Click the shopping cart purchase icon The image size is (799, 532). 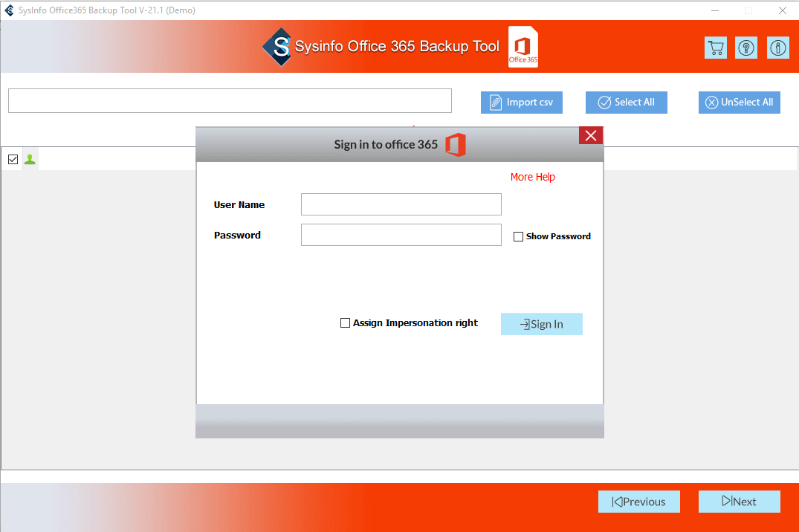pos(715,48)
